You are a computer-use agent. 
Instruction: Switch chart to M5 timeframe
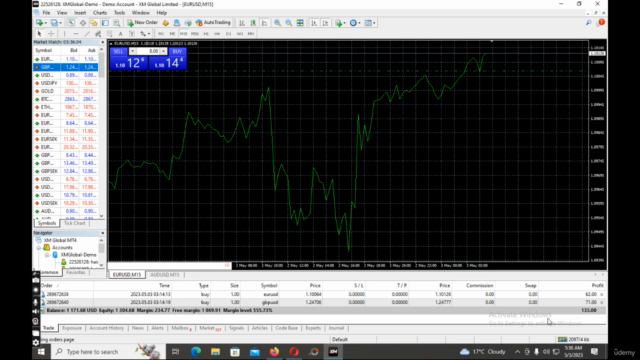172,34
